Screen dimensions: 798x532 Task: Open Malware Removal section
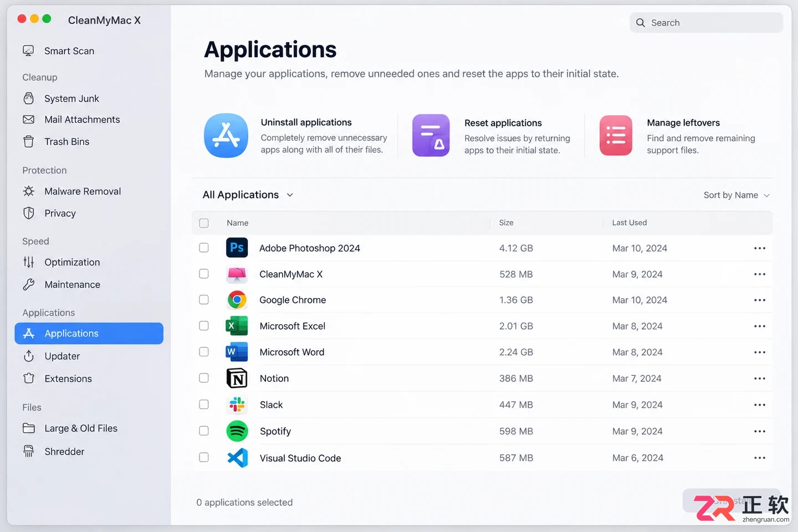point(83,191)
